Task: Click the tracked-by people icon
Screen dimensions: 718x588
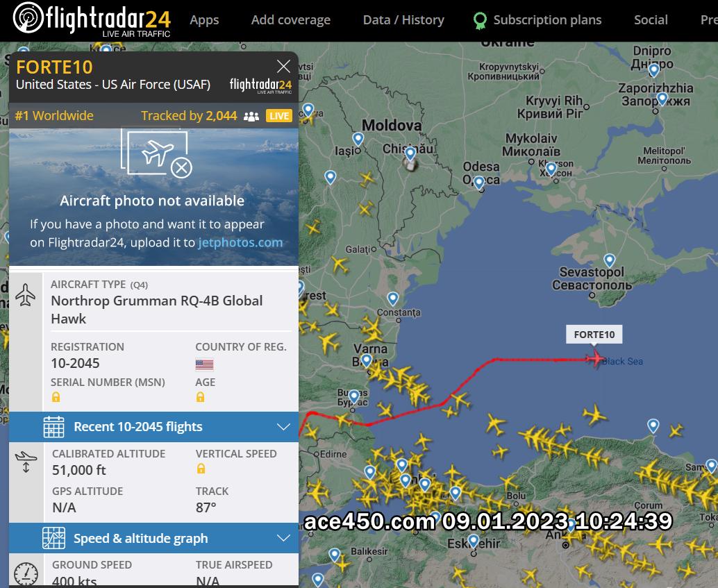Action: [251, 117]
